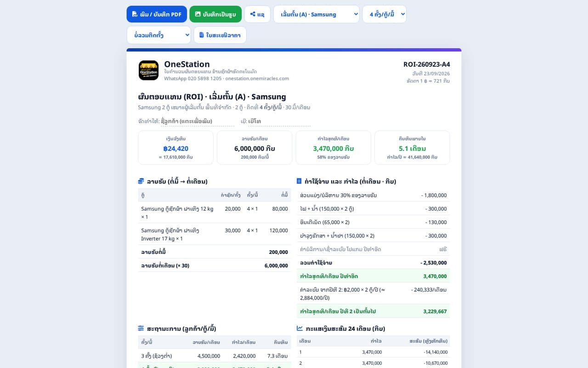The width and height of the screenshot is (588, 368).
Task: Click the customer name field (ຊື່ລູກຄ້າ)
Action: point(198,121)
